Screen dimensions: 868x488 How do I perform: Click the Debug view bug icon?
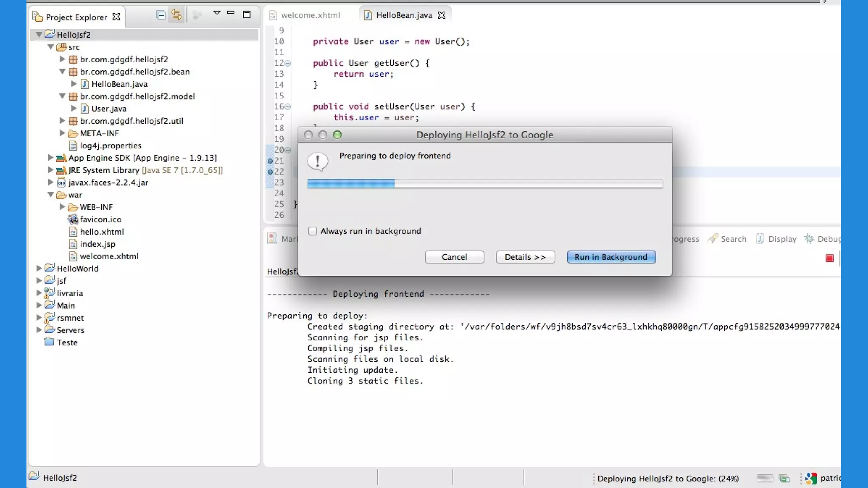tap(809, 238)
